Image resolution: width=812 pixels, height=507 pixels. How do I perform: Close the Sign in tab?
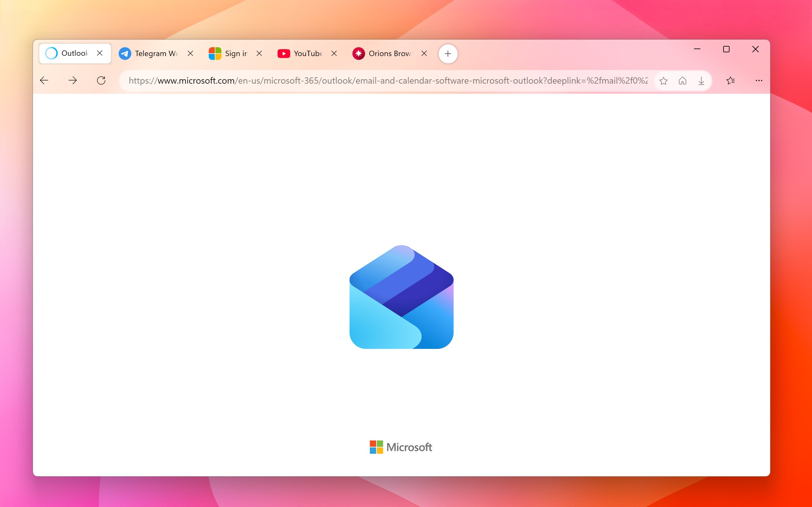pos(259,53)
